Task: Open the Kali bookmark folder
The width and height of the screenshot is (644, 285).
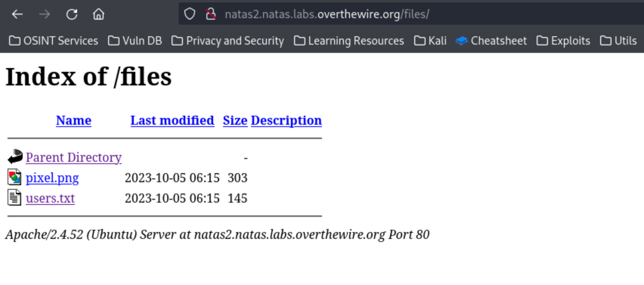Action: (x=430, y=41)
